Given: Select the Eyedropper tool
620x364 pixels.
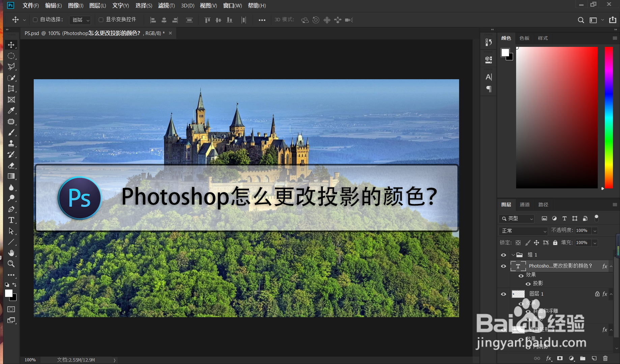Looking at the screenshot, I should tap(11, 111).
